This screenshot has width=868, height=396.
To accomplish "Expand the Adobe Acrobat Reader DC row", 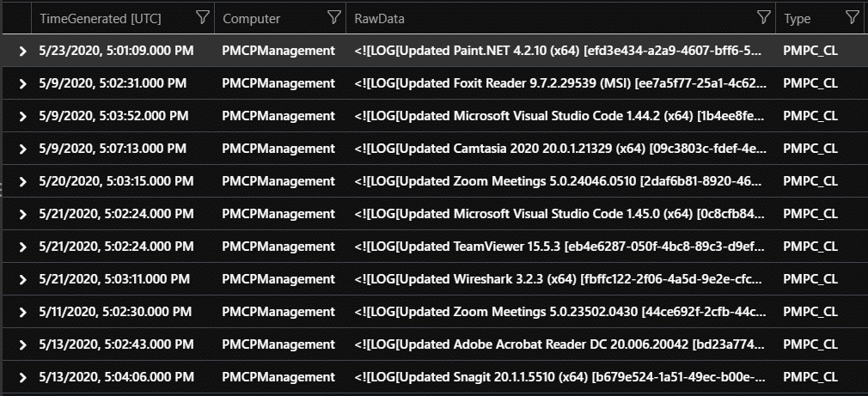I will [22, 344].
